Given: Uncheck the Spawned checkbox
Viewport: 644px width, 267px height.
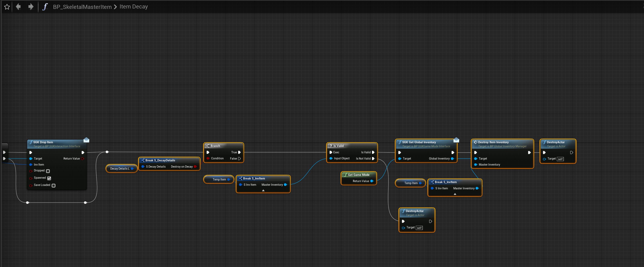Looking at the screenshot, I should point(49,178).
